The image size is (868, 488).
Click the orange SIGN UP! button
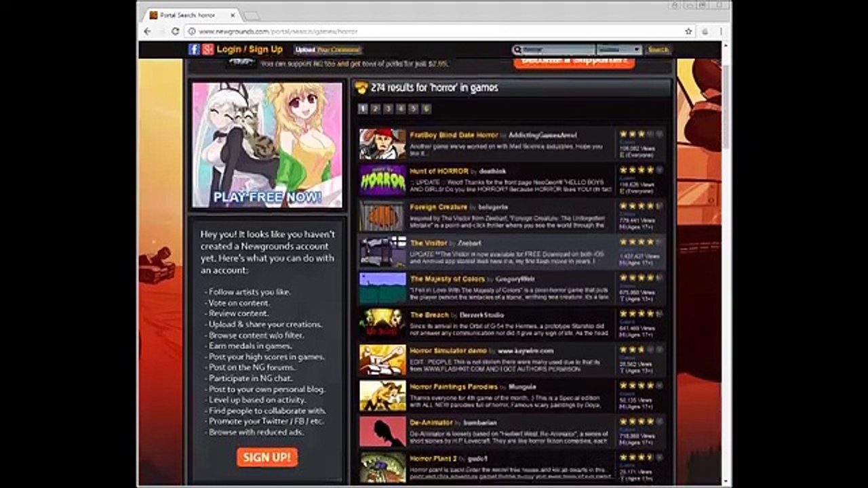pyautogui.click(x=267, y=457)
